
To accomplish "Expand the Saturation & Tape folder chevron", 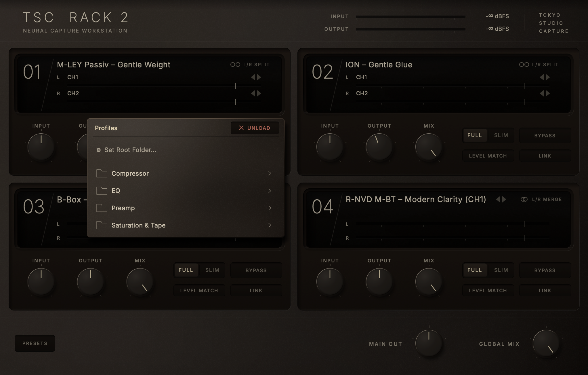I will (x=270, y=225).
